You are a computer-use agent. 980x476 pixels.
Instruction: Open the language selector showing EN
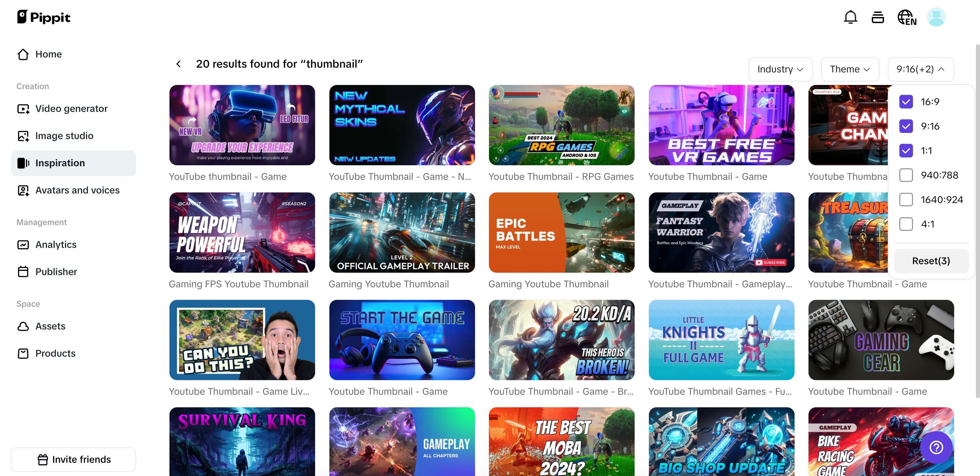[x=906, y=17]
